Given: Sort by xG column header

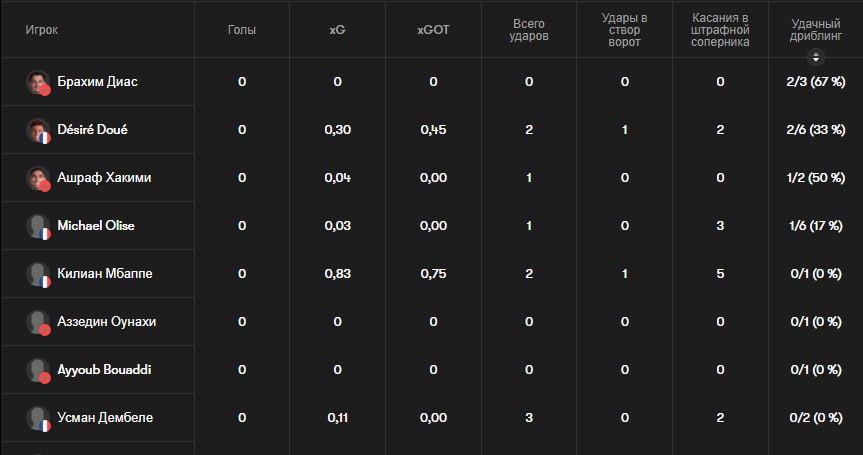Looking at the screenshot, I should (x=337, y=30).
